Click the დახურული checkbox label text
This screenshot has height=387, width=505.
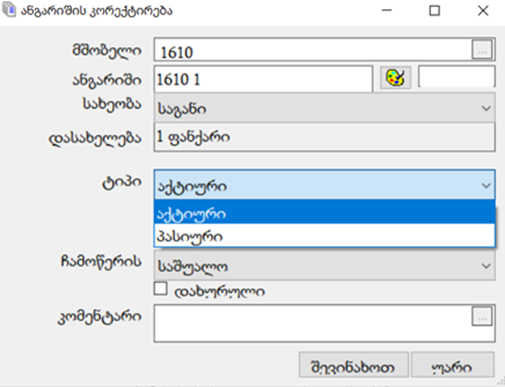(219, 292)
